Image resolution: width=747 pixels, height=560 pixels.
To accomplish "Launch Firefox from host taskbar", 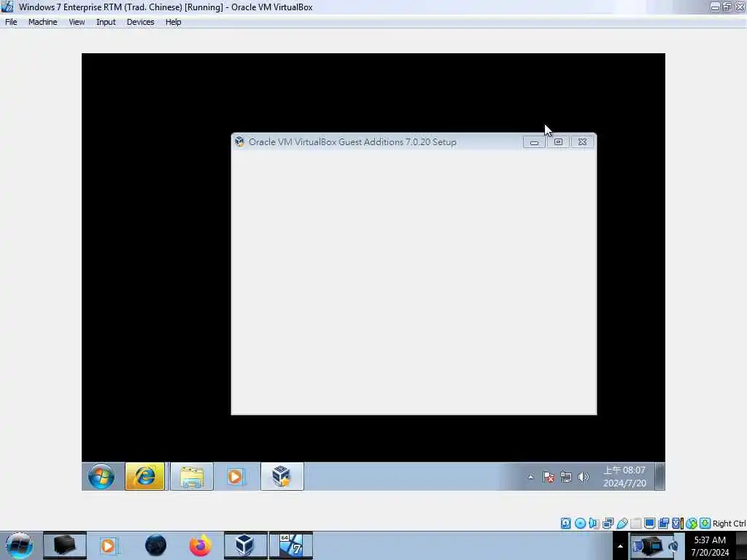I will (201, 545).
